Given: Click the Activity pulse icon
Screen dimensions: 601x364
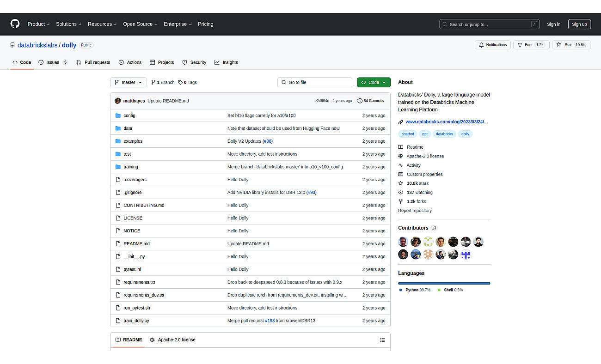Looking at the screenshot, I should pos(401,165).
